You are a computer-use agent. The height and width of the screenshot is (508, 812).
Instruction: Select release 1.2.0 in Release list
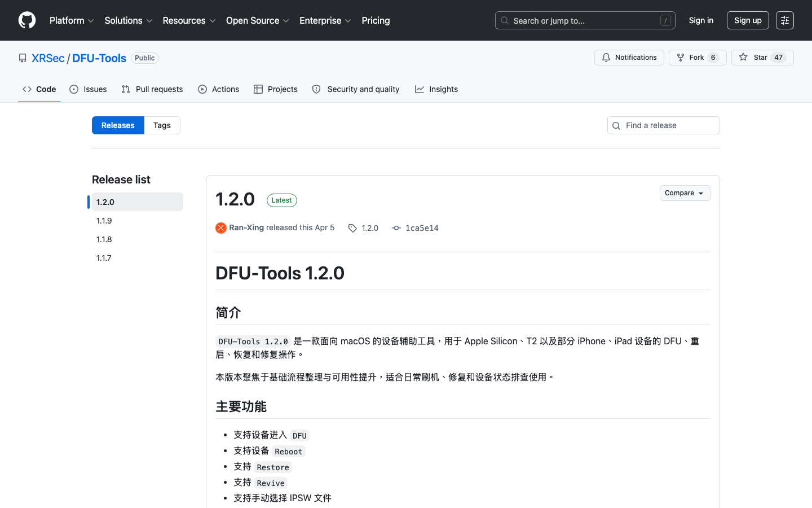coord(138,202)
